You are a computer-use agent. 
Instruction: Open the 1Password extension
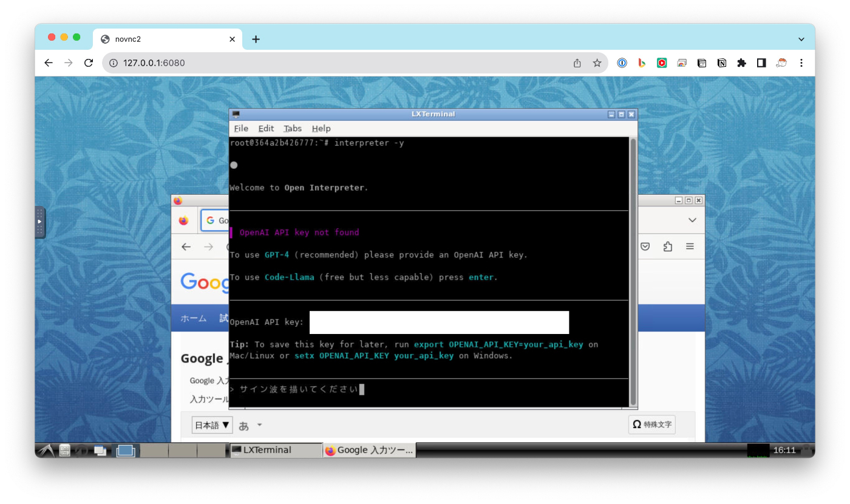point(622,63)
